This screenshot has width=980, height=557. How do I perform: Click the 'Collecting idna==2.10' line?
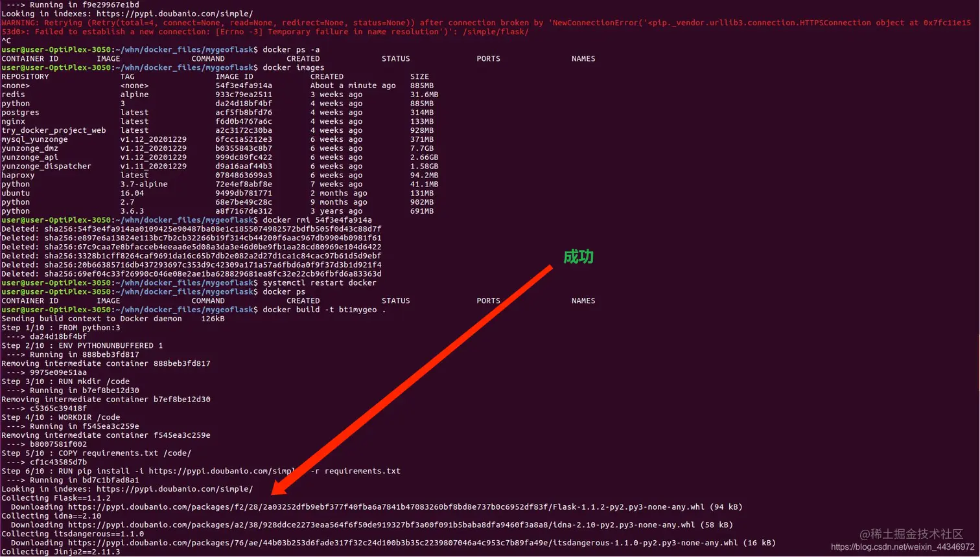coord(51,517)
